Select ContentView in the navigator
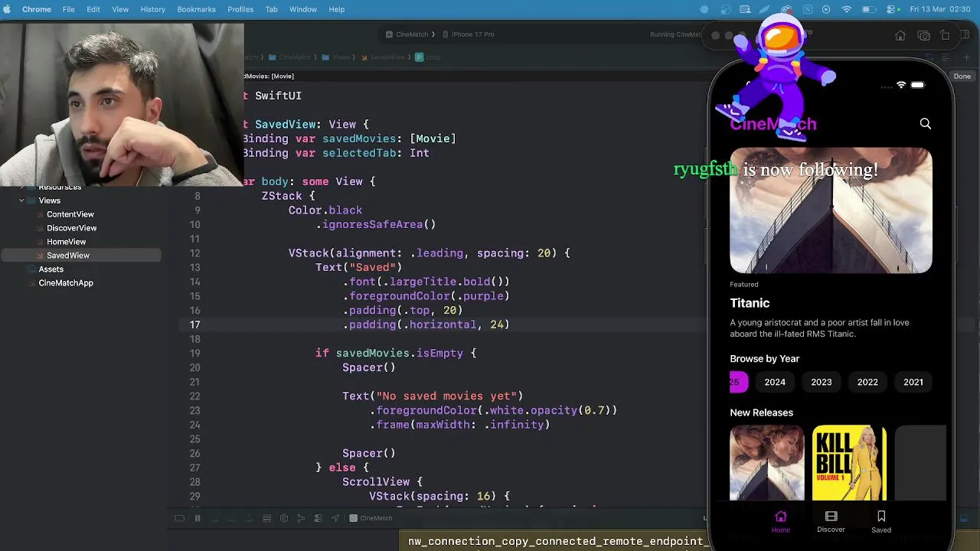Viewport: 980px width, 551px height. click(x=70, y=214)
